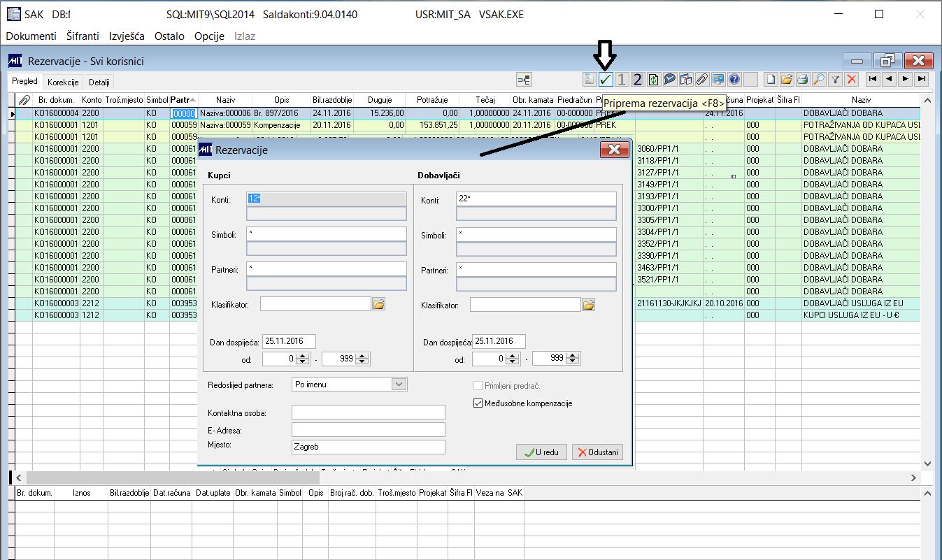The height and width of the screenshot is (560, 942).
Task: Click Dobavljači 'od' 0 spinner arrows
Action: click(x=513, y=359)
